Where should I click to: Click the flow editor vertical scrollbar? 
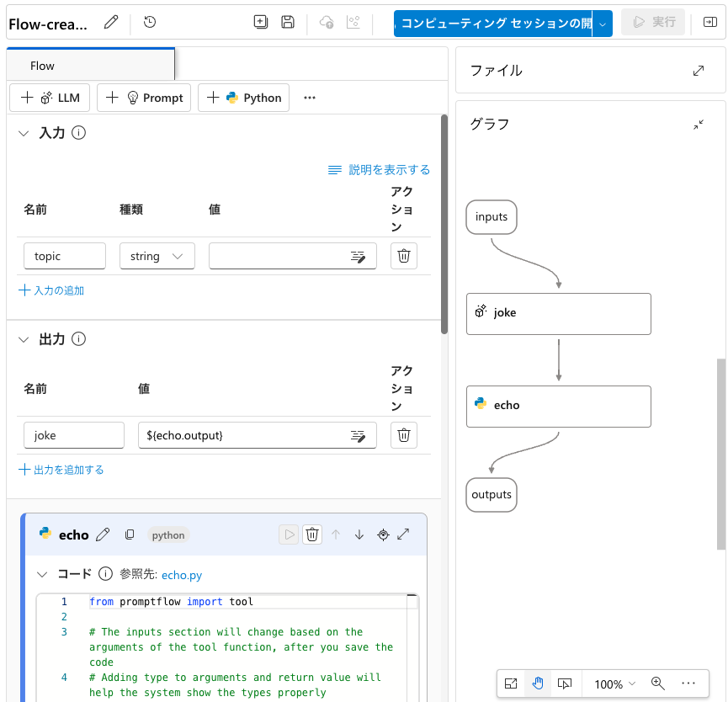pos(444,224)
